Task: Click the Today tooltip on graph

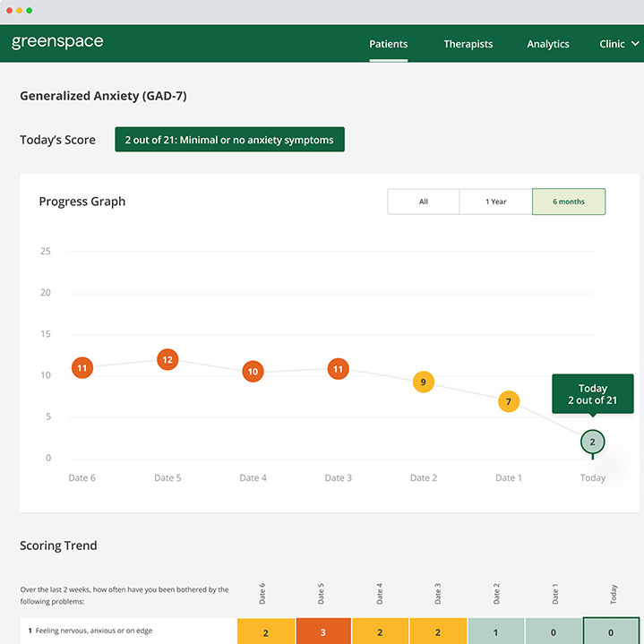Action: (x=592, y=394)
